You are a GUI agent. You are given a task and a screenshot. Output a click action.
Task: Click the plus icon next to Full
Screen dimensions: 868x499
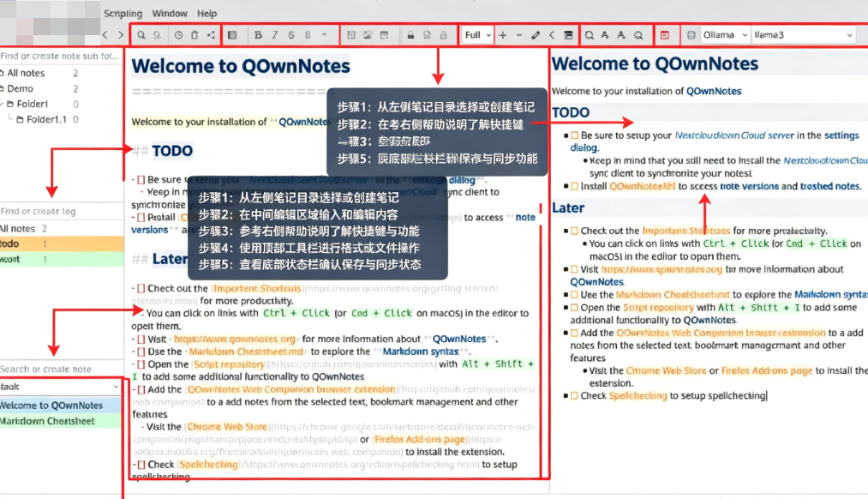[x=503, y=35]
